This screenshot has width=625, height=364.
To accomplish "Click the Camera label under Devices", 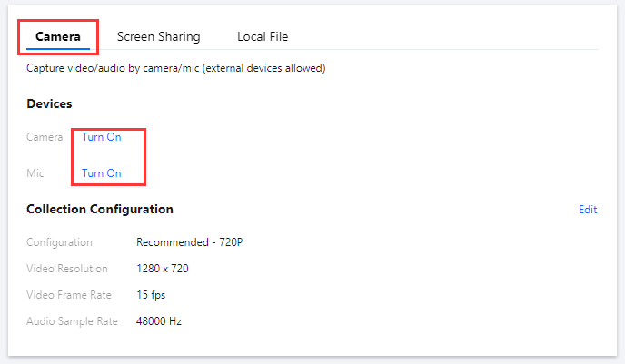I will click(x=45, y=137).
